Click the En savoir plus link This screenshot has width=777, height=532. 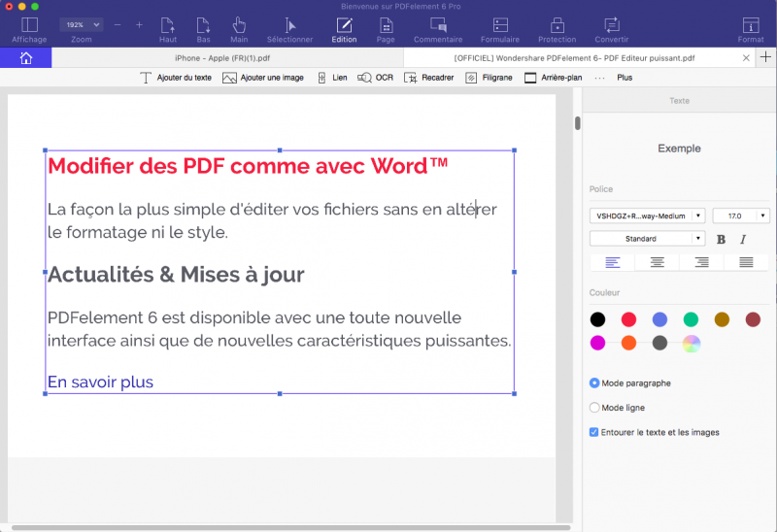click(100, 382)
